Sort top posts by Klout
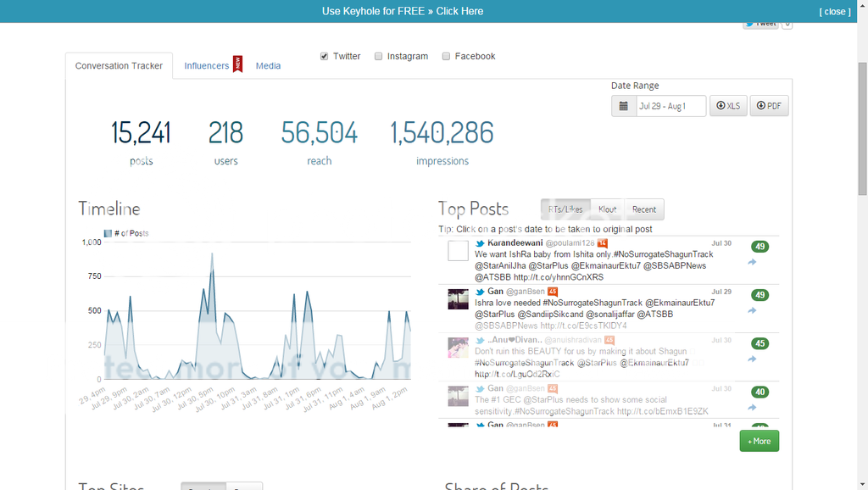This screenshot has height=490, width=868. coord(607,209)
